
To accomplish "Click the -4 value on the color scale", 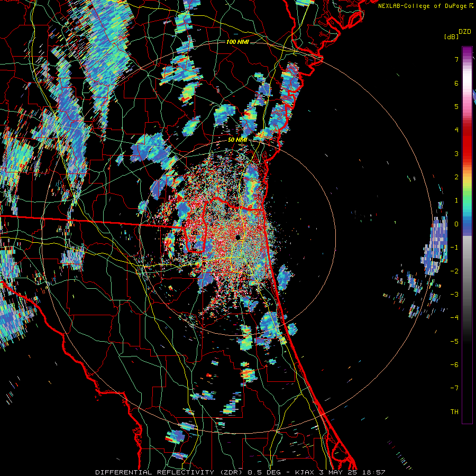I will [x=454, y=318].
